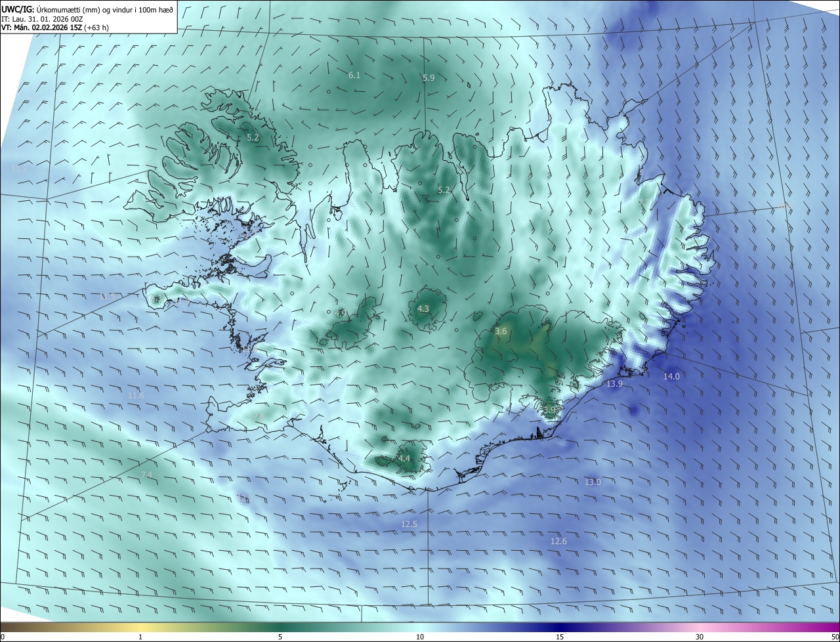Click the 0 tick on the color scale
Viewport: 840px width, 642px height.
coord(2,637)
